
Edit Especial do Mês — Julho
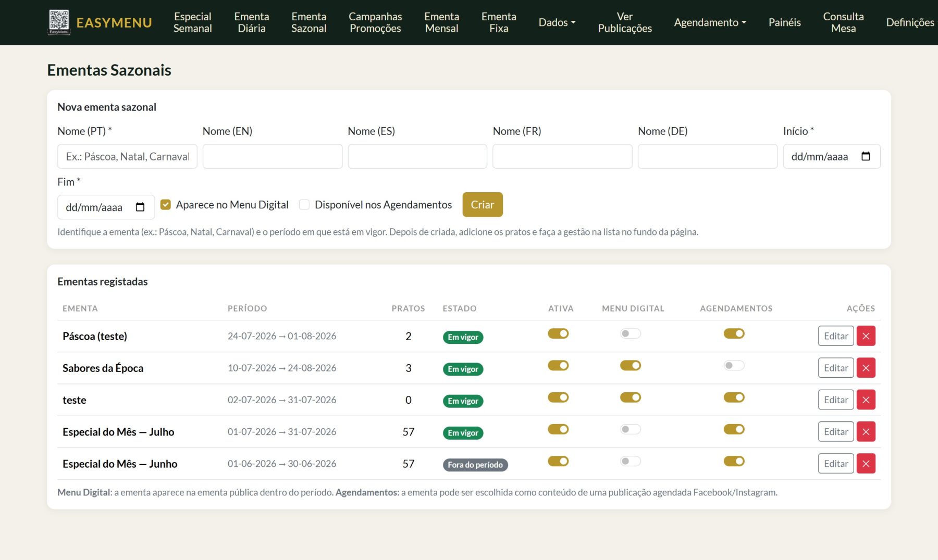836,432
